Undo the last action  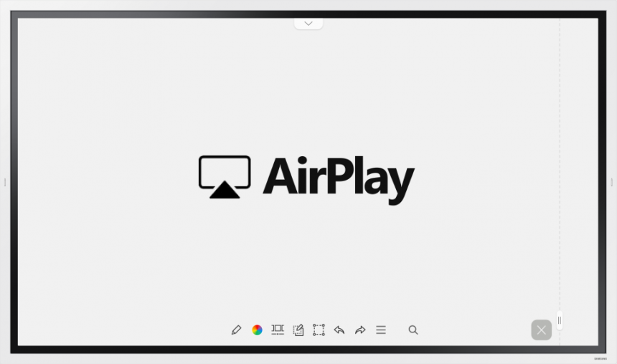tap(339, 330)
